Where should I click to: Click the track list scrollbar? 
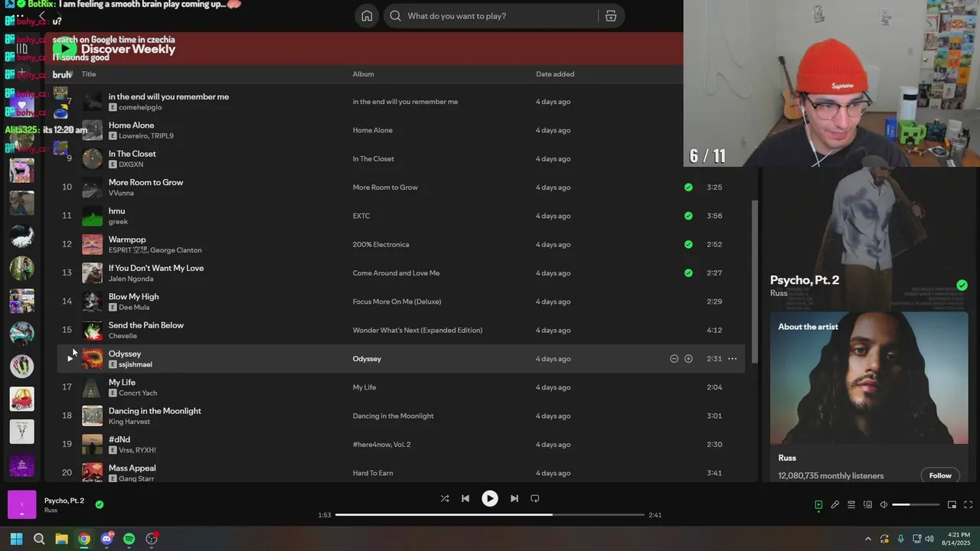pos(754,282)
